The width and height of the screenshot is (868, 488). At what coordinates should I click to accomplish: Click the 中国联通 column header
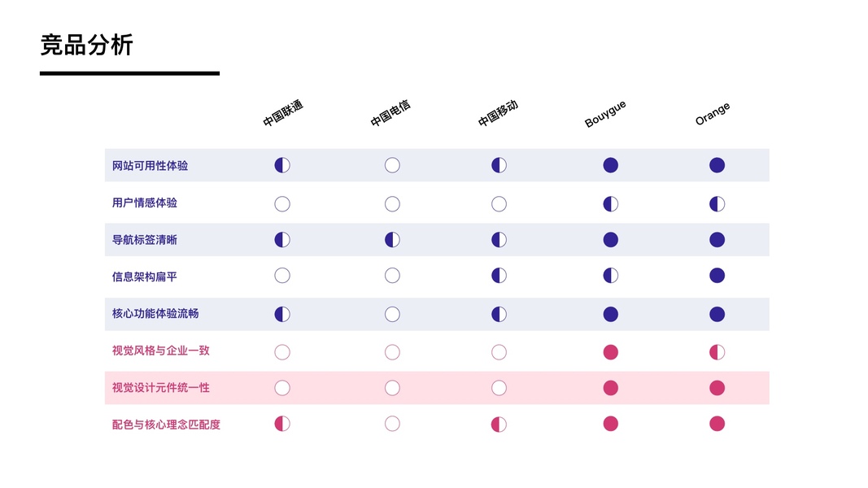pyautogui.click(x=283, y=114)
